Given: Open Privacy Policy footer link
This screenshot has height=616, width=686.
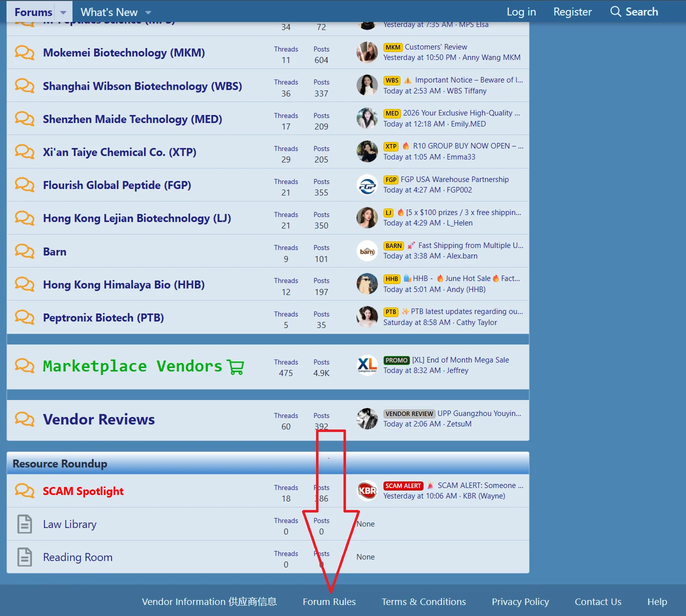Looking at the screenshot, I should pyautogui.click(x=520, y=601).
